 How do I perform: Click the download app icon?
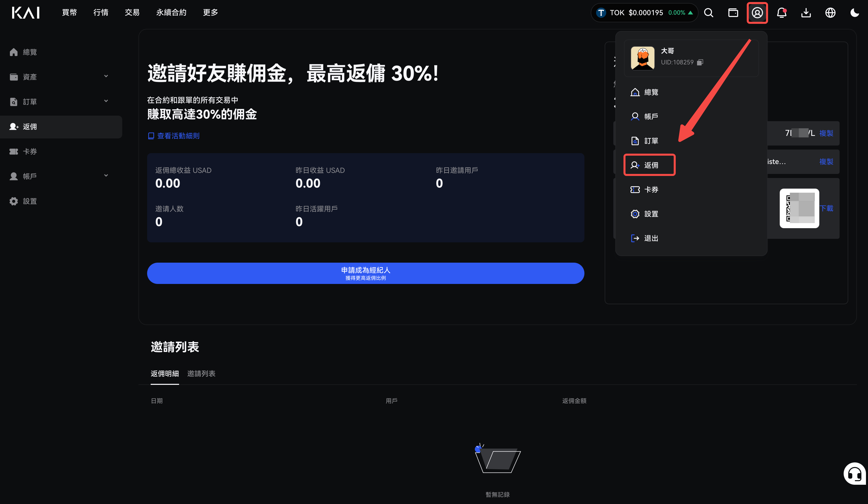pyautogui.click(x=806, y=13)
